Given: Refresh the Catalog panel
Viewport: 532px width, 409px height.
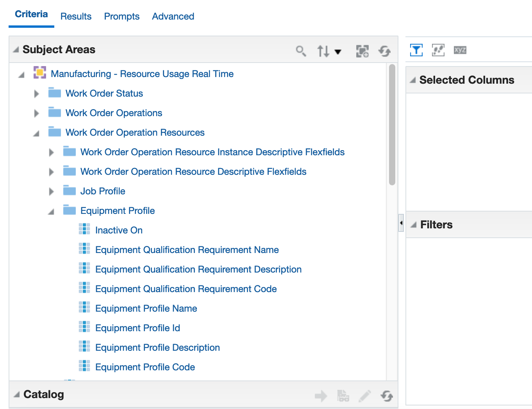Looking at the screenshot, I should 386,396.
